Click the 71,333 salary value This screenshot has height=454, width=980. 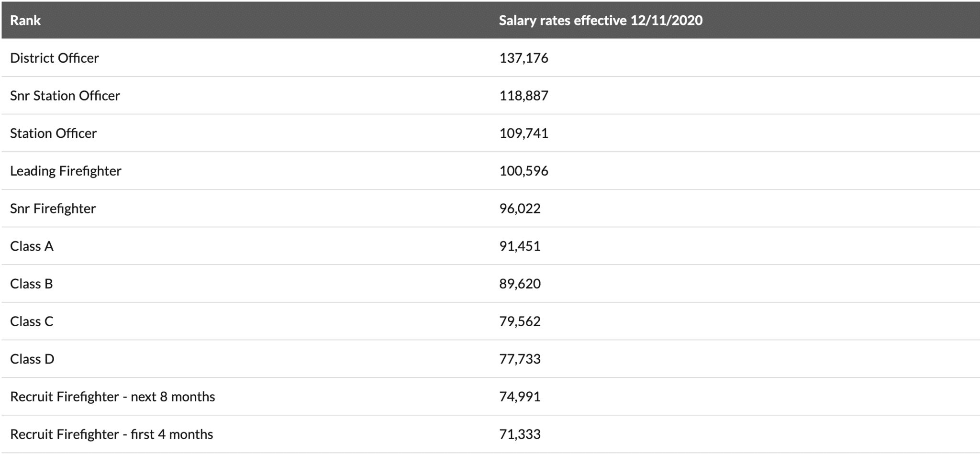[x=520, y=434]
